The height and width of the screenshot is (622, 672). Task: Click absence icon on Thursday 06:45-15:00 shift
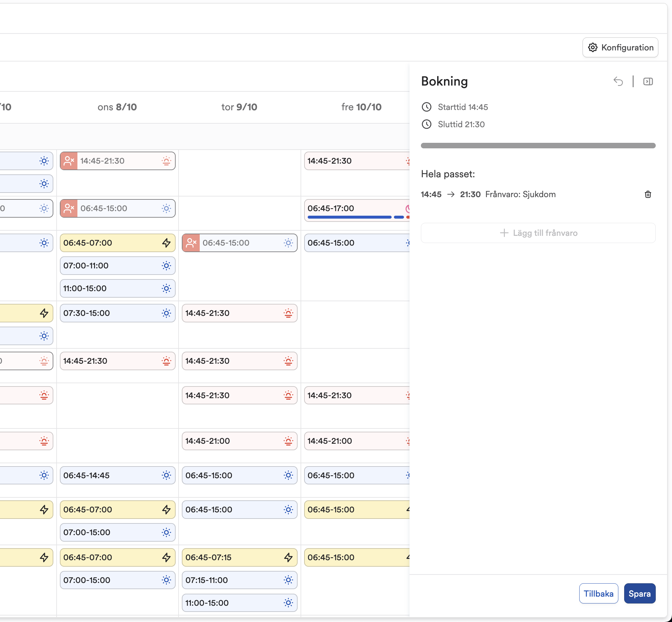point(191,243)
